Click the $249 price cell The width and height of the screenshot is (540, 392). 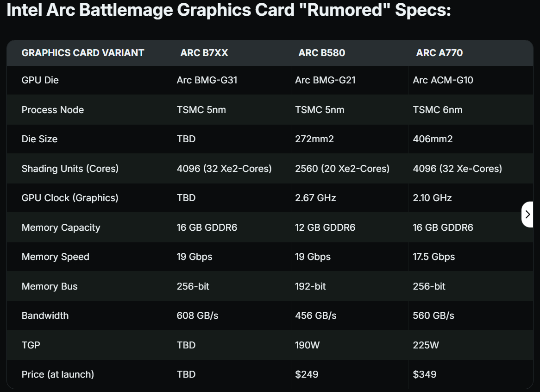click(307, 374)
